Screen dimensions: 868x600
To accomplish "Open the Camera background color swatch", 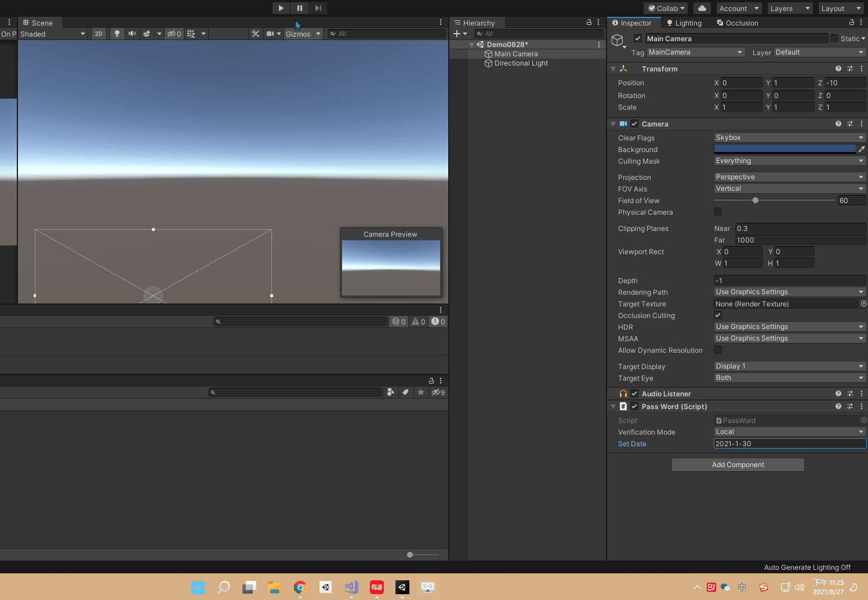I will click(785, 149).
